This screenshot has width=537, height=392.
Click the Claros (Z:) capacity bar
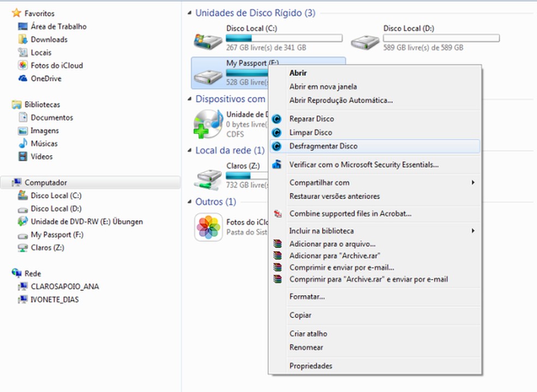click(x=247, y=175)
